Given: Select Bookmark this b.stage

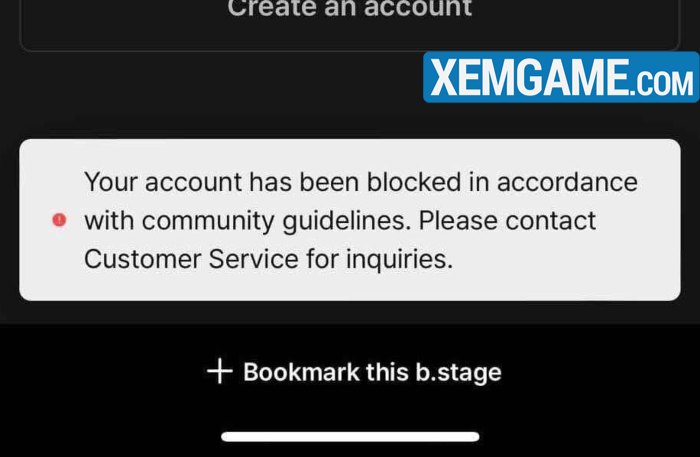Looking at the screenshot, I should (354, 371).
